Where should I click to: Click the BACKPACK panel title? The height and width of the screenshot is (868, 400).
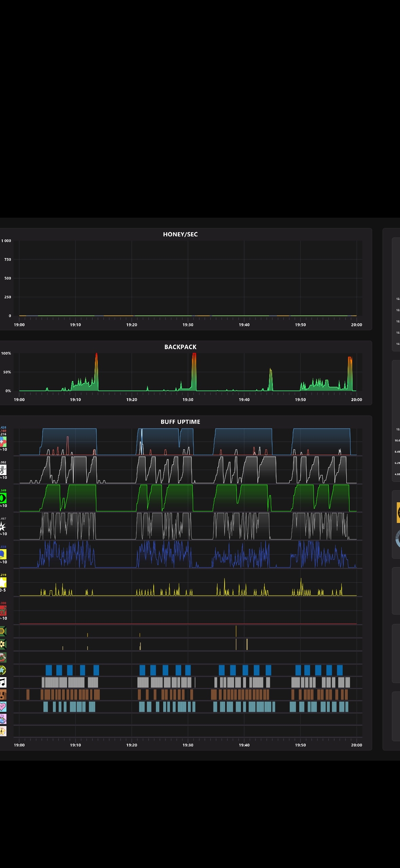[180, 347]
